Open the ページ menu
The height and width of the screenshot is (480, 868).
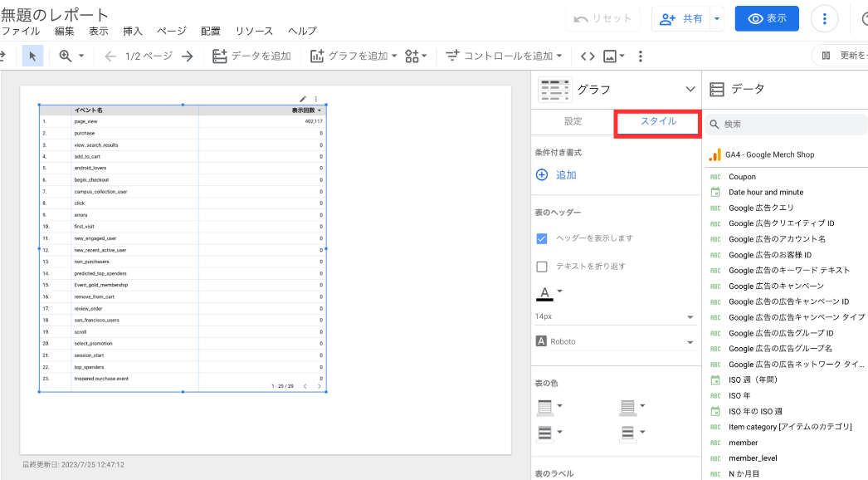tap(172, 31)
